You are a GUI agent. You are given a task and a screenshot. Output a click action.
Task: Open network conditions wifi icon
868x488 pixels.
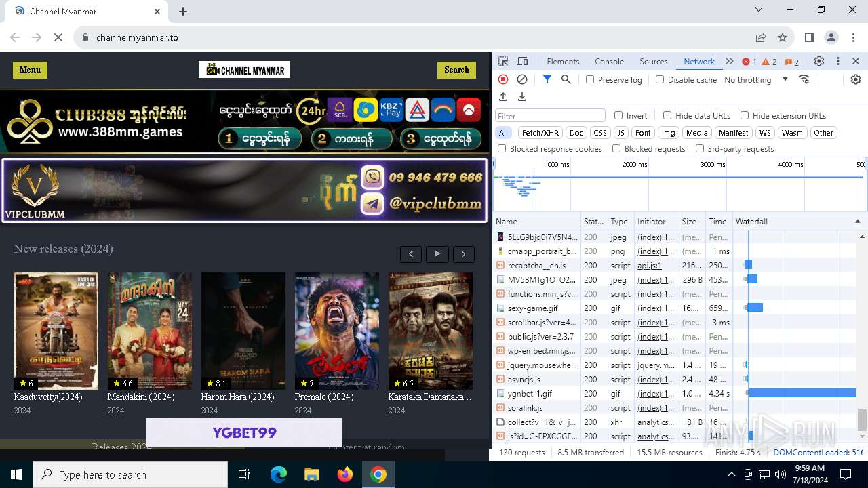(x=804, y=79)
